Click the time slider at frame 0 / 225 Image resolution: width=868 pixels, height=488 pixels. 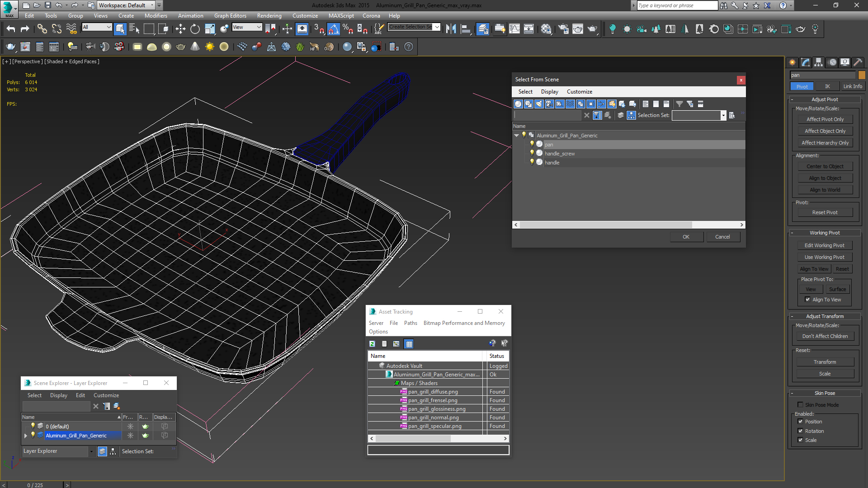click(35, 485)
